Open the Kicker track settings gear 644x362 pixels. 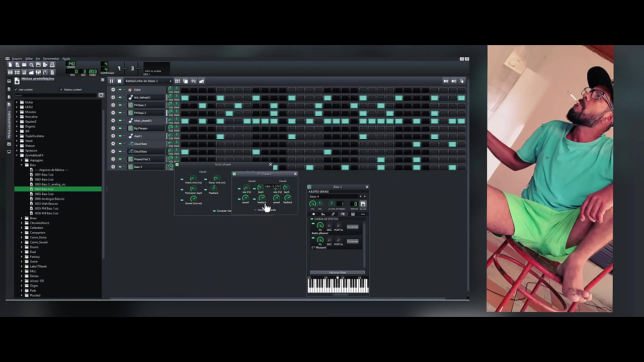113,90
